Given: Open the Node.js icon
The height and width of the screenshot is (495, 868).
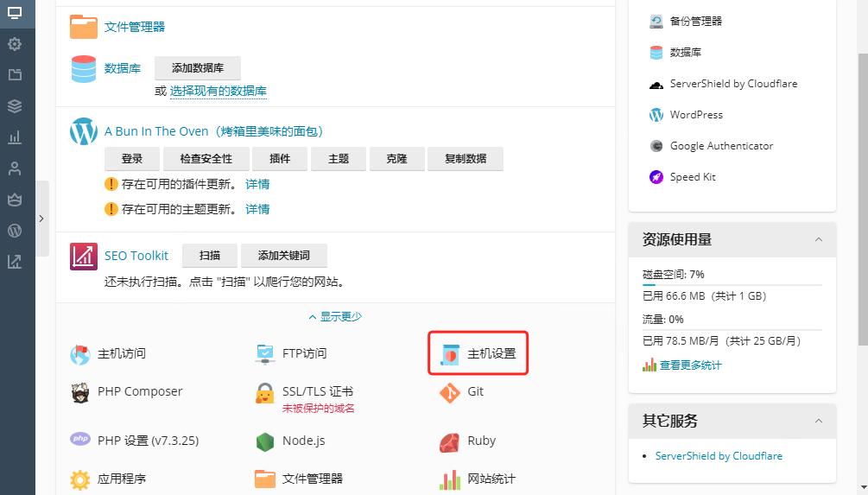Looking at the screenshot, I should [x=265, y=441].
